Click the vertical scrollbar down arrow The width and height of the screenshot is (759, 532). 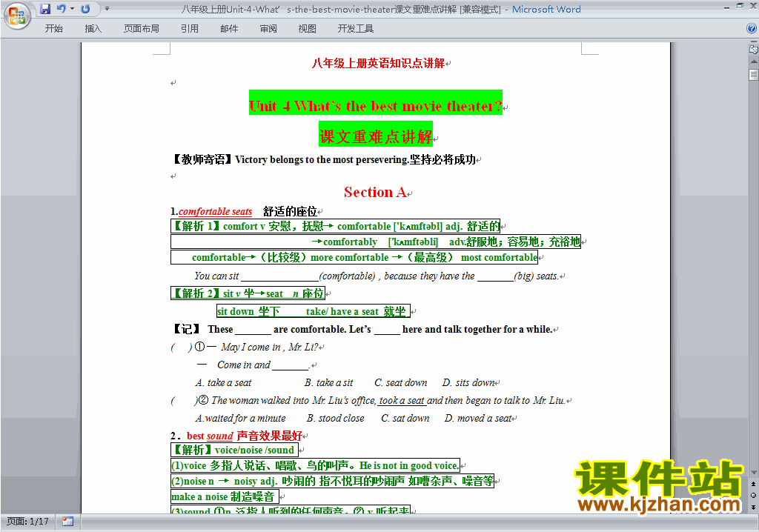click(753, 473)
